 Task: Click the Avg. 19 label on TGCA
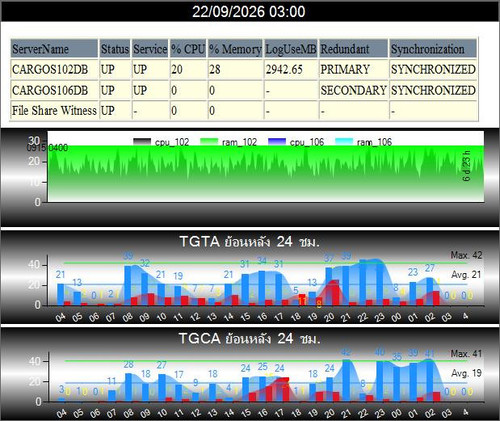coord(466,373)
